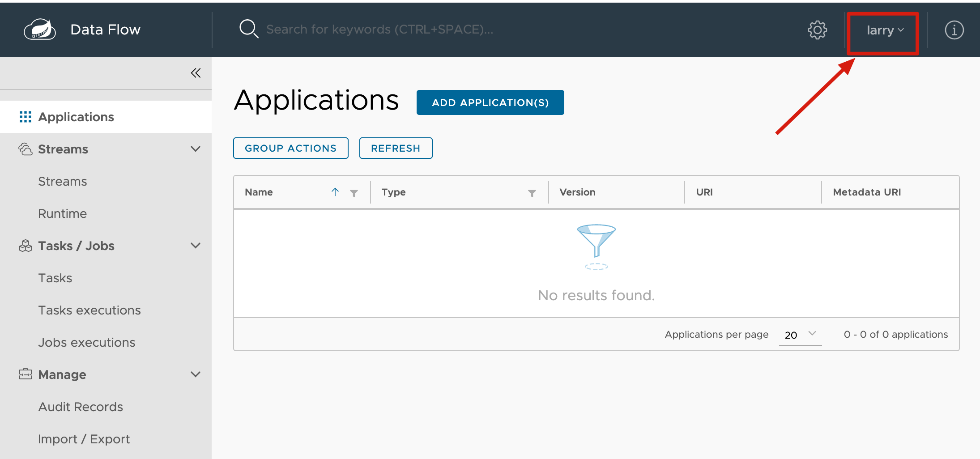Collapse the Streams section chevron

pos(196,149)
